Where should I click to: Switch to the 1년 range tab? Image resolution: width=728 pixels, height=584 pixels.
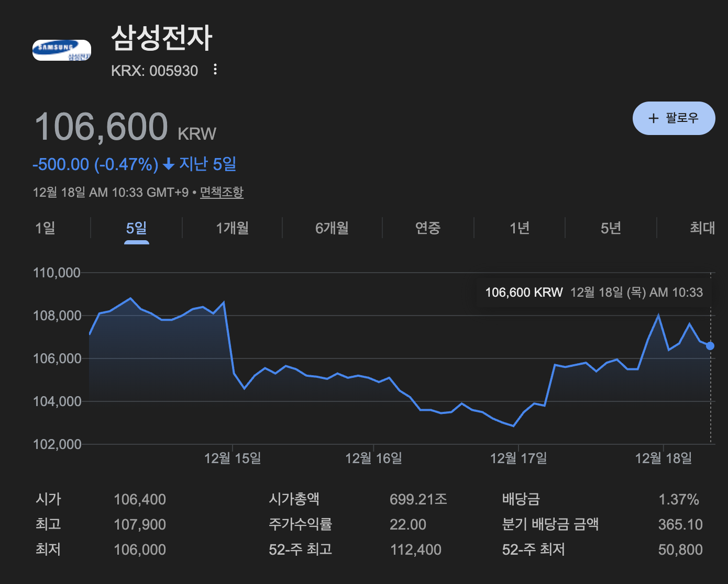pos(520,228)
